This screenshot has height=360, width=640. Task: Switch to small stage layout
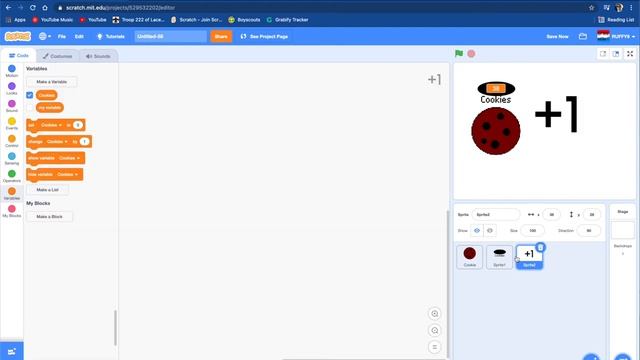point(603,53)
